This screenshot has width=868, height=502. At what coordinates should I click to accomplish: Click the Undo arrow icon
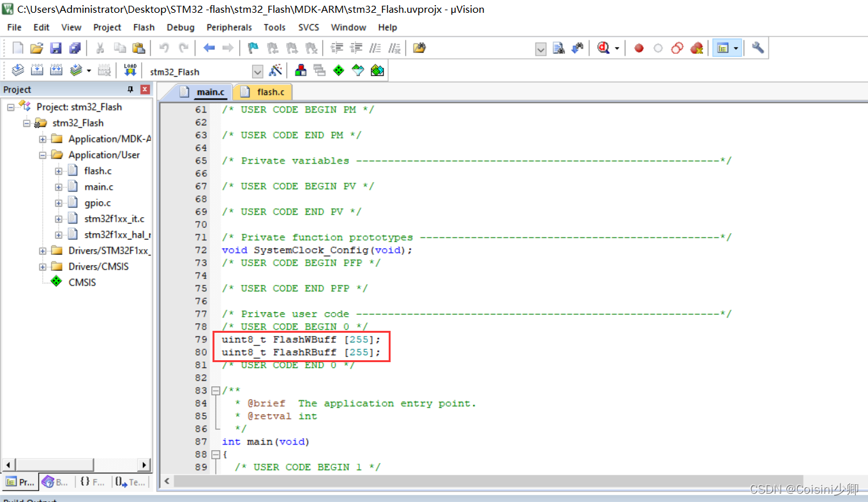[164, 48]
